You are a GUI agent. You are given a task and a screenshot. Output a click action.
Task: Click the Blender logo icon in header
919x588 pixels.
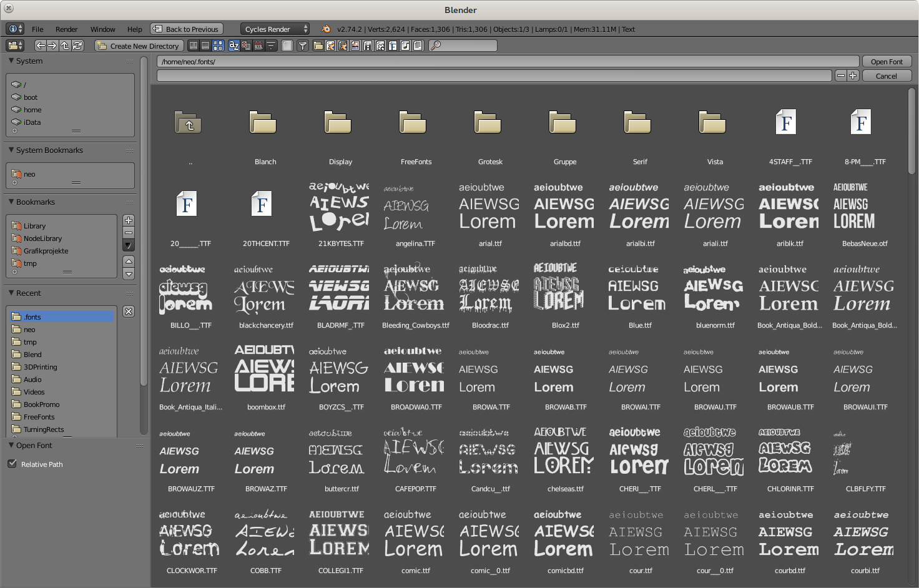326,29
